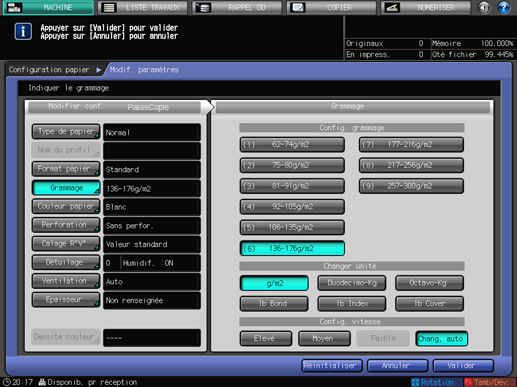Click the printer icon beside Disponib.
This screenshot has width=517, height=387.
[x=42, y=382]
